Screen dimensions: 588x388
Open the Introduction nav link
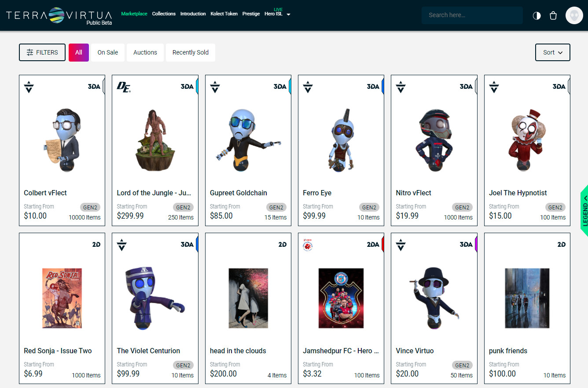[193, 14]
